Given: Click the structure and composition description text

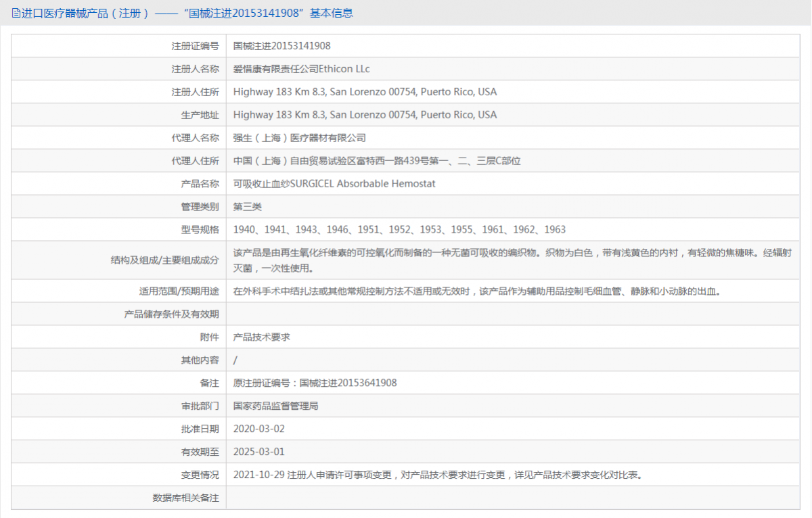Looking at the screenshot, I should (512, 260).
